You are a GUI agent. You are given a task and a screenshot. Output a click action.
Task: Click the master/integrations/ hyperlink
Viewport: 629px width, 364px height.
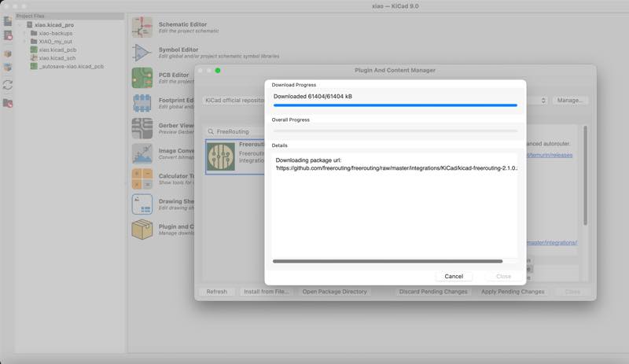(552, 242)
